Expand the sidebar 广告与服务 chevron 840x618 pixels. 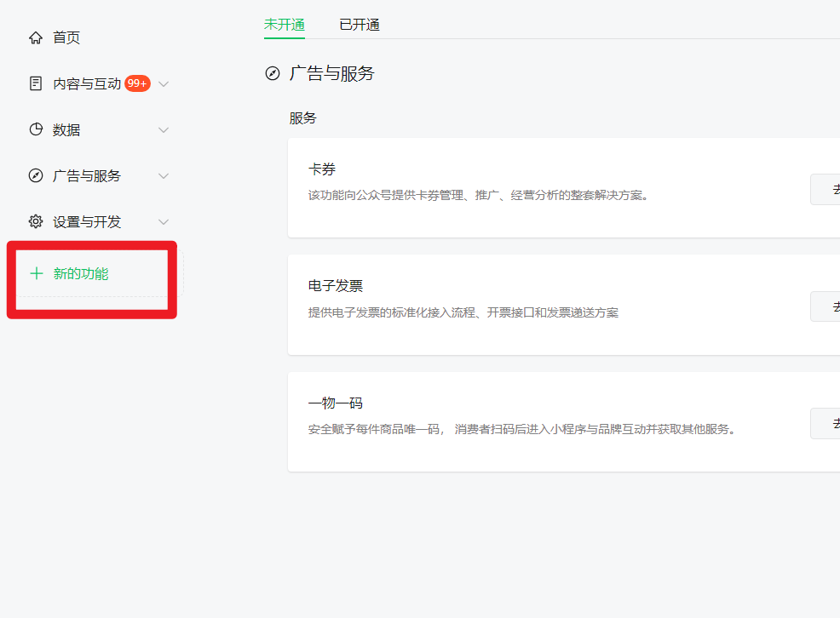pyautogui.click(x=164, y=176)
